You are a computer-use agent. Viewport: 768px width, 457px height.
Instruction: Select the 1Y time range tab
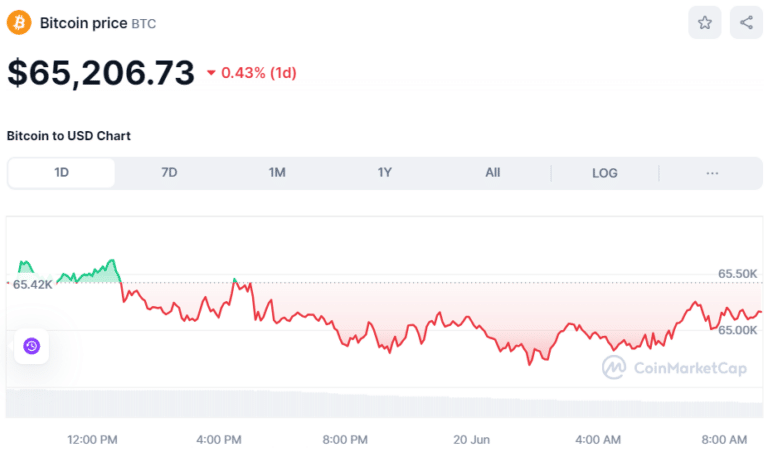pos(385,173)
